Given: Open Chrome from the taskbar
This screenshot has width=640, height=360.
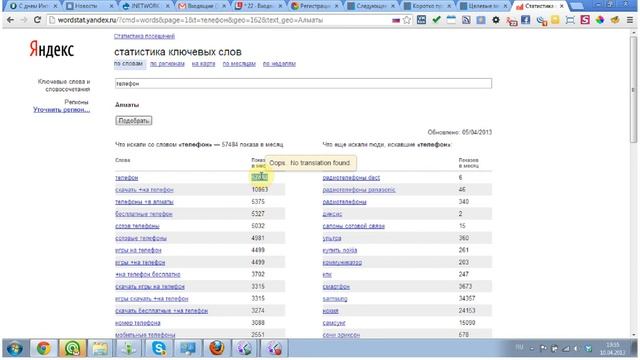Looking at the screenshot, I should [43, 349].
